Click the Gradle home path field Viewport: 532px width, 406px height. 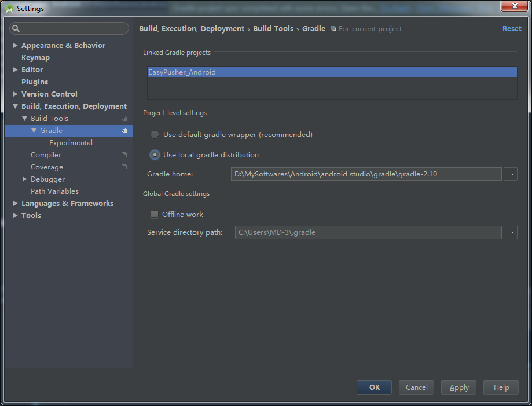(366, 174)
